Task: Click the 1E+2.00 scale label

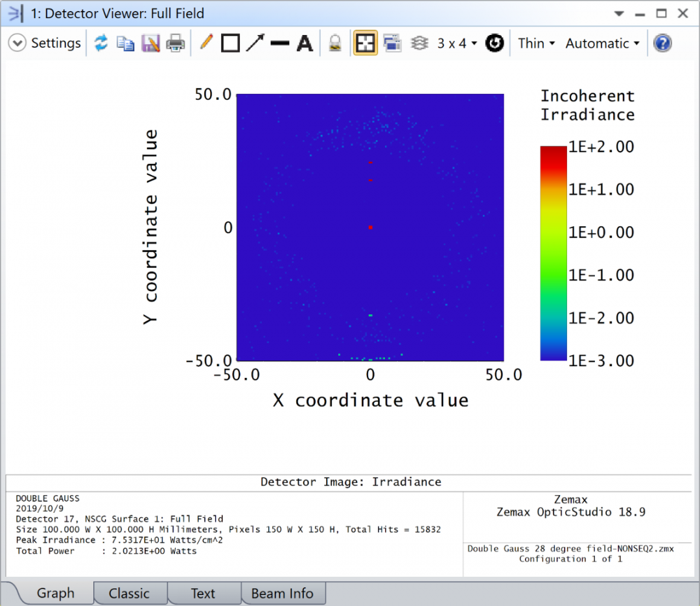Action: [x=601, y=146]
